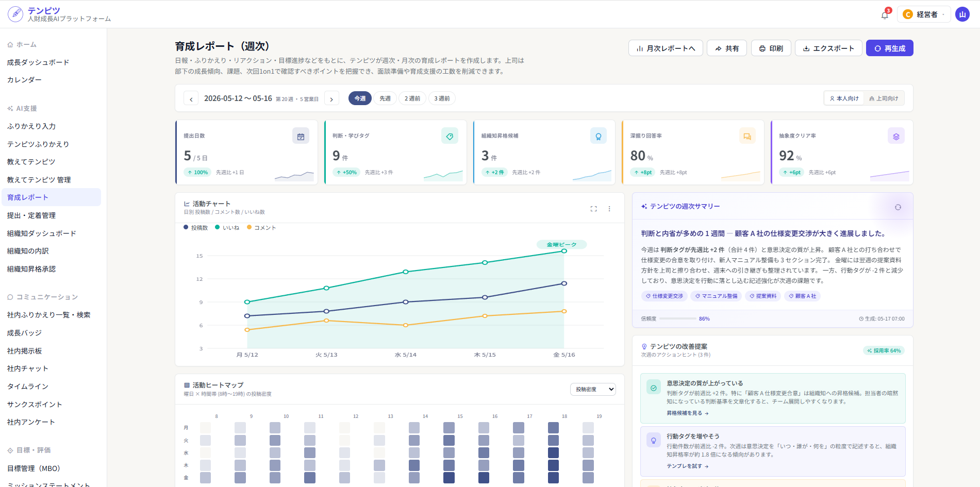Click the 信頼度 86% progress bar
The width and height of the screenshot is (980, 487).
[x=677, y=319]
